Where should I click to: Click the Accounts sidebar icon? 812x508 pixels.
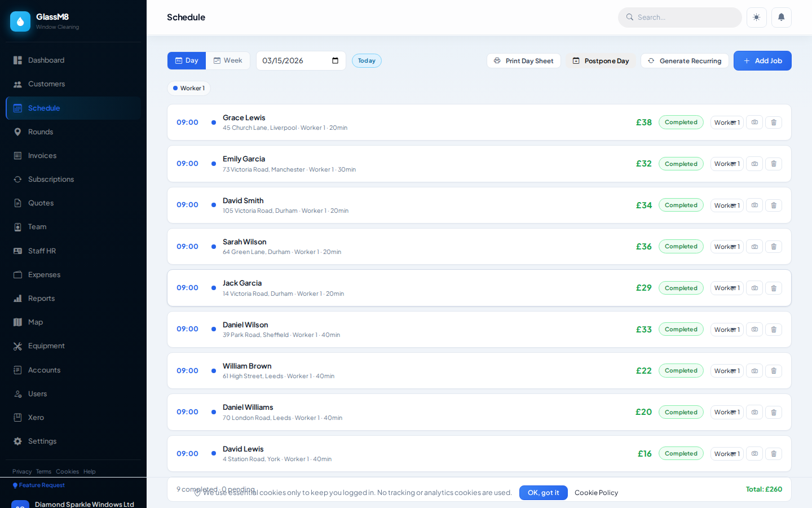pos(17,370)
